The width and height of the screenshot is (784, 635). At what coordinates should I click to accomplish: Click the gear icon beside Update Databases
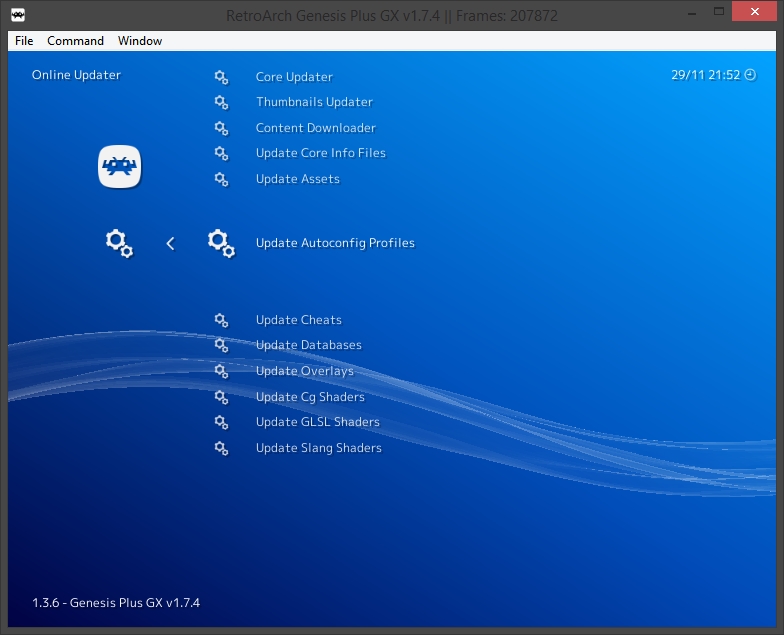pyautogui.click(x=222, y=346)
